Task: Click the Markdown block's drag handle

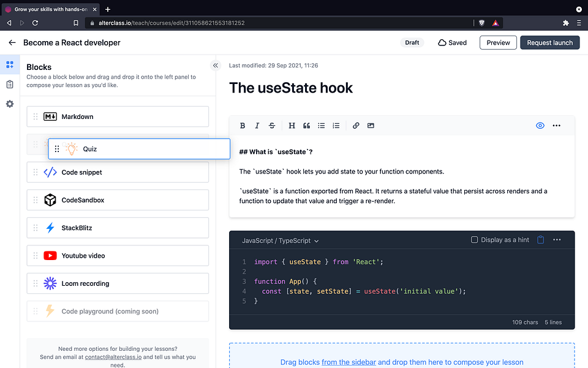Action: click(x=36, y=117)
